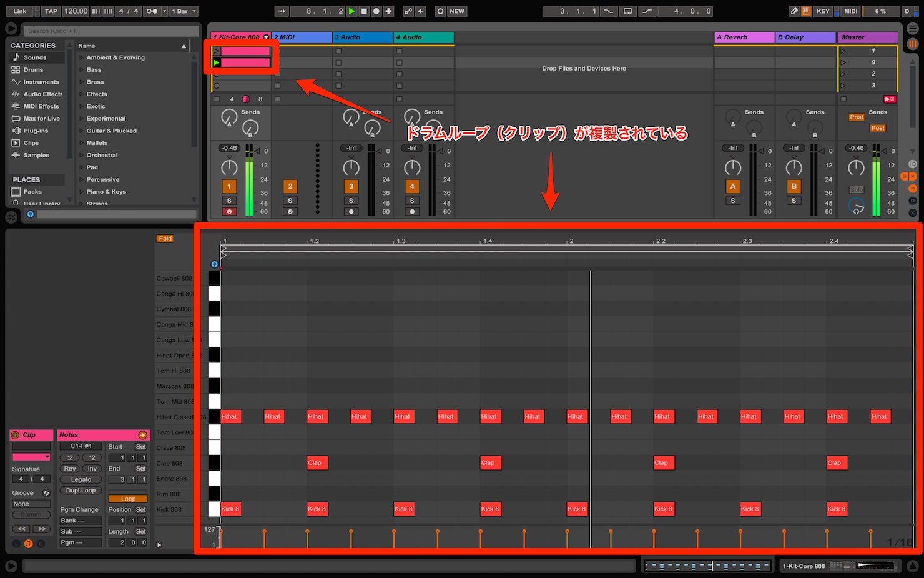Launch Master scene 9
Viewport: 924px width, 578px height.
(843, 62)
